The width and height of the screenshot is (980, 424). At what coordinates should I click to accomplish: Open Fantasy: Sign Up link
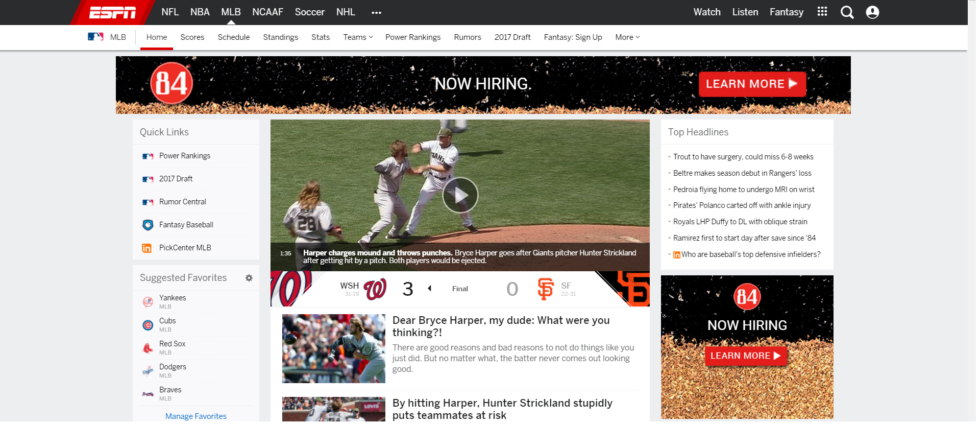[573, 37]
